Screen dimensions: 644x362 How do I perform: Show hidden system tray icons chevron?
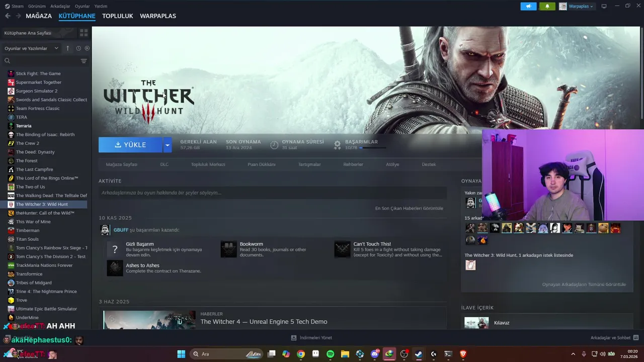coord(573,354)
